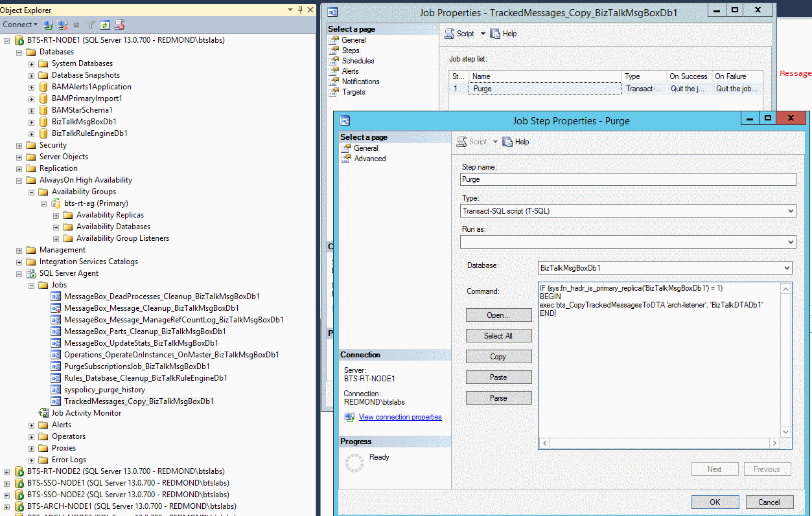812x516 pixels.
Task: Click the connection properties icon beside the link
Action: coord(350,417)
